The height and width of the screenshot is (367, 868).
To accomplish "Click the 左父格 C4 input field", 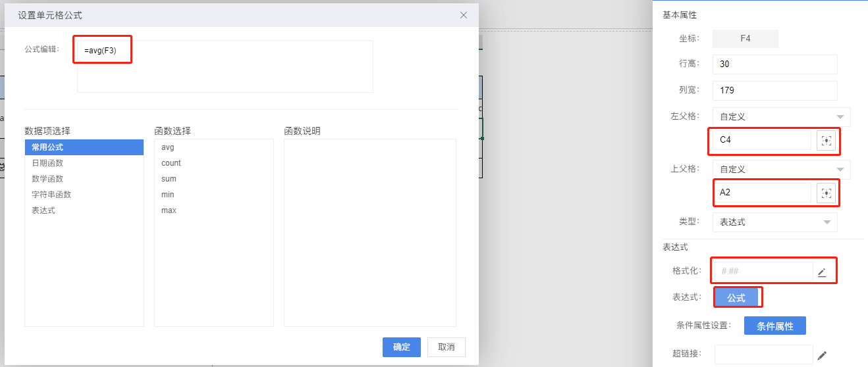I will click(762, 140).
